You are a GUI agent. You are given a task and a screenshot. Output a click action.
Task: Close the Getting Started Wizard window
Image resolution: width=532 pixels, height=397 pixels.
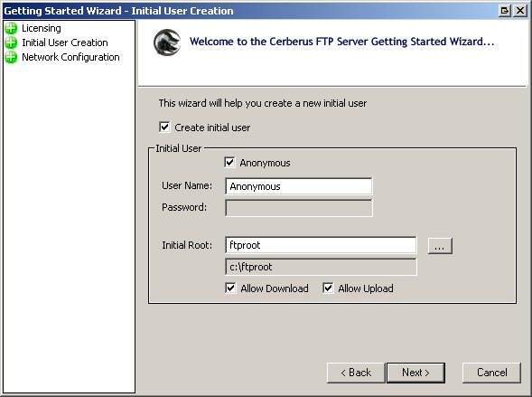tap(520, 11)
